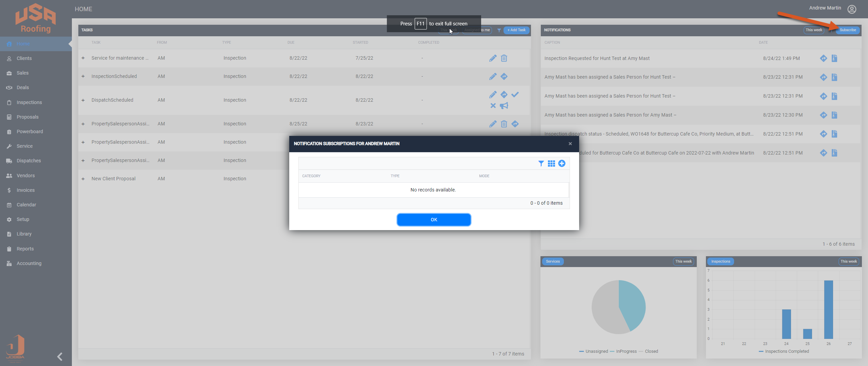Click the add subscription plus icon
The height and width of the screenshot is (366, 868).
click(x=562, y=164)
